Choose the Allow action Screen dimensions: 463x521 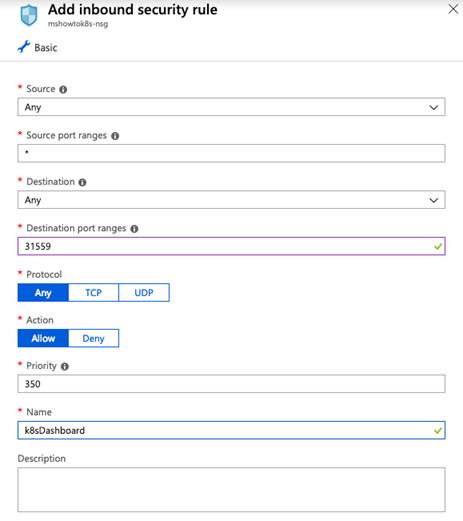(43, 338)
